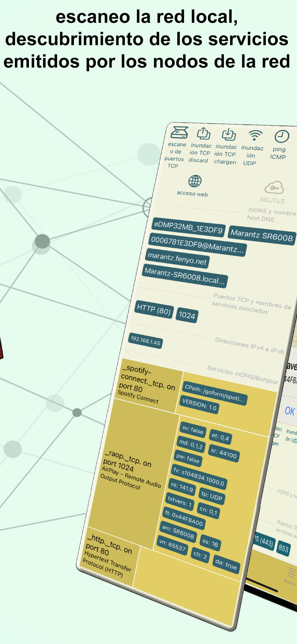Tap the da: true tag
Viewport: 297px width, 644px height.
coord(226,564)
